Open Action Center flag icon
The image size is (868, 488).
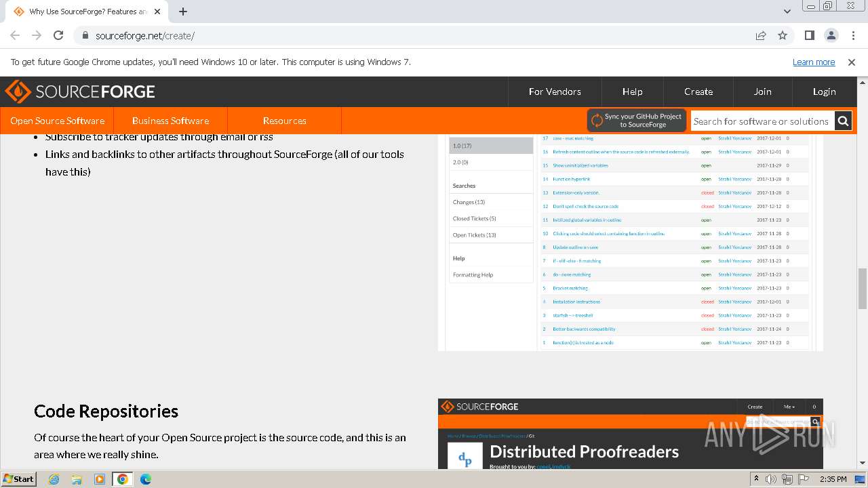pos(804,479)
